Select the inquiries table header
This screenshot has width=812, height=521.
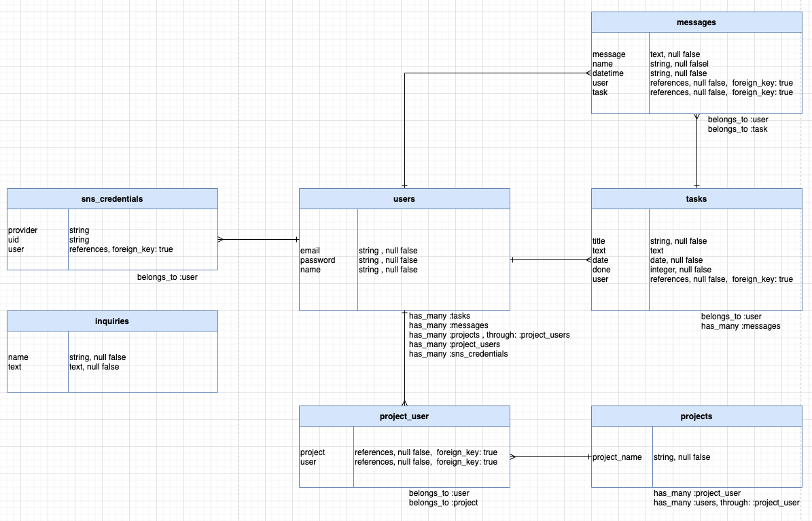click(112, 321)
